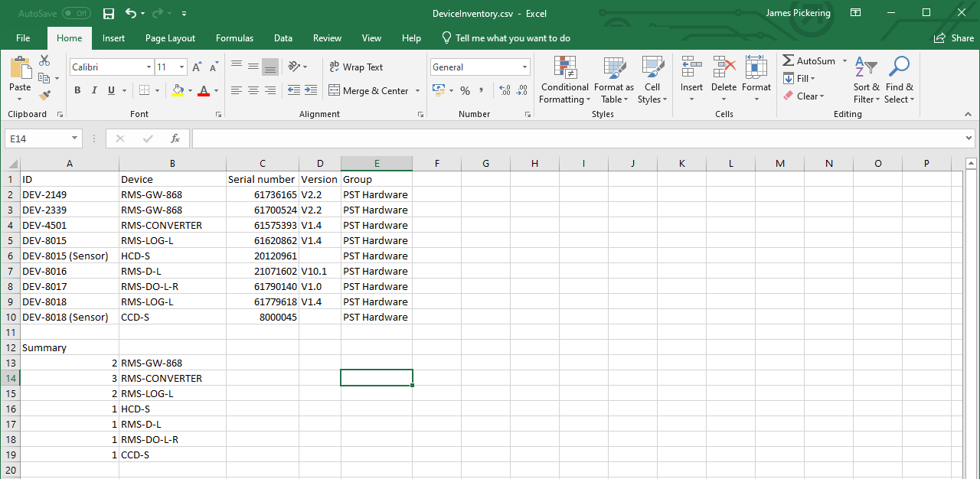Toggle the AutoSave switch
This screenshot has width=980, height=479.
click(x=76, y=13)
